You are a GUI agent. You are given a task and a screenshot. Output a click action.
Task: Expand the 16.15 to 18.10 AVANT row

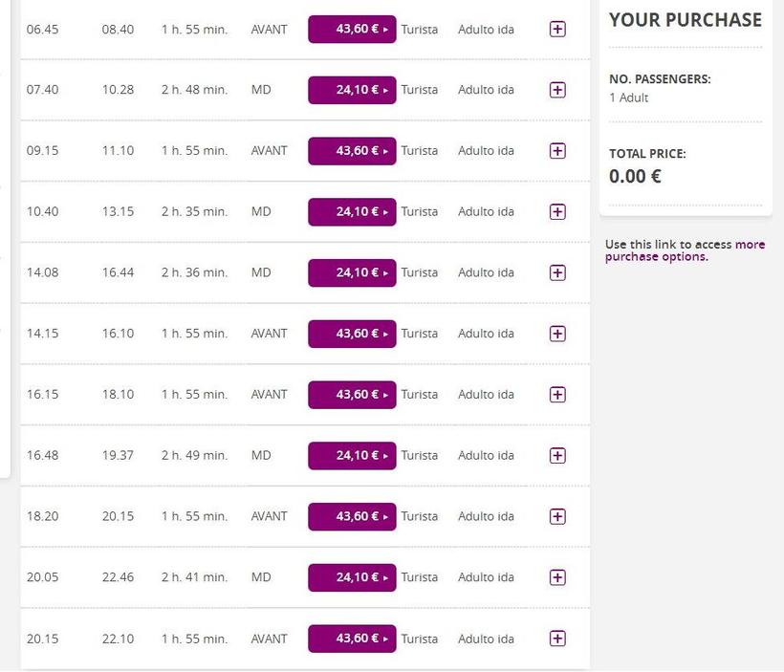(x=557, y=395)
